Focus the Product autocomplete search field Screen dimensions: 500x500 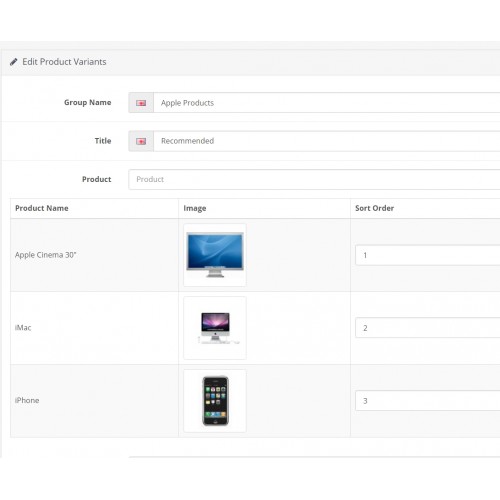point(314,179)
